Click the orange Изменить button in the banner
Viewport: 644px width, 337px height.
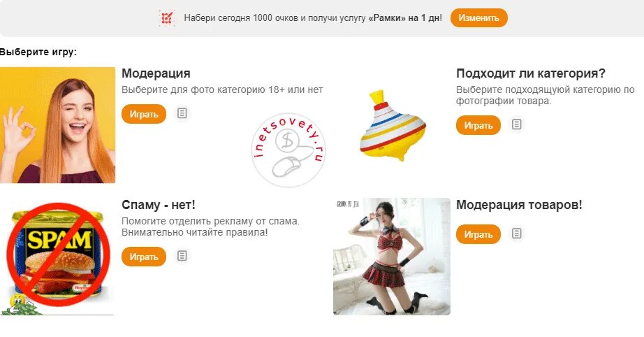tap(479, 18)
